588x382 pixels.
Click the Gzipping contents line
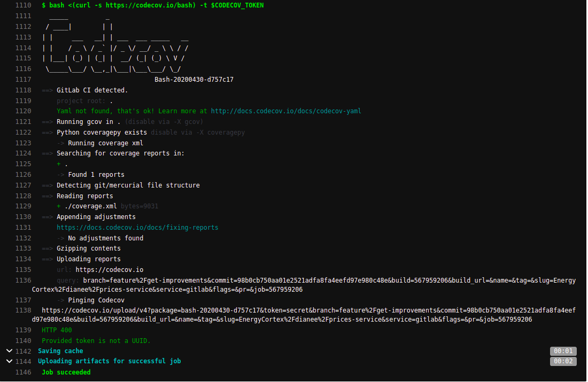pyautogui.click(x=89, y=248)
